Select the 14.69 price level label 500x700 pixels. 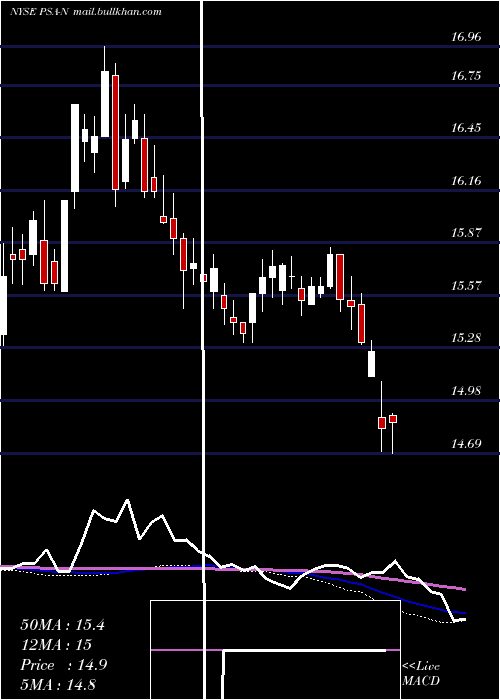466,443
